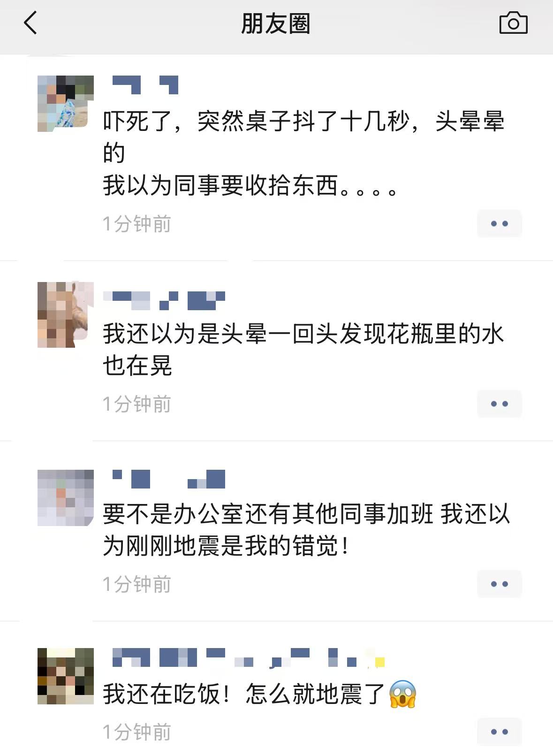
Task: Open the two-dot menu on the 桌子抖了 post
Action: click(500, 223)
